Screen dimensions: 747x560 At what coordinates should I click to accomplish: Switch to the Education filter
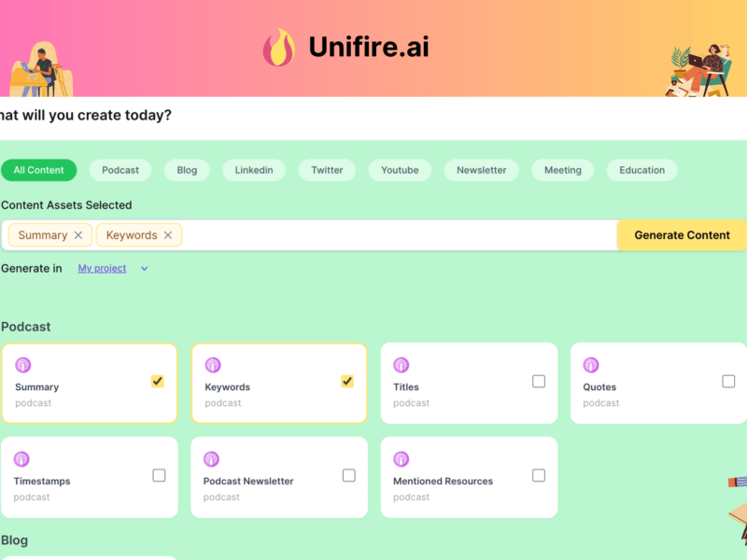click(x=641, y=170)
